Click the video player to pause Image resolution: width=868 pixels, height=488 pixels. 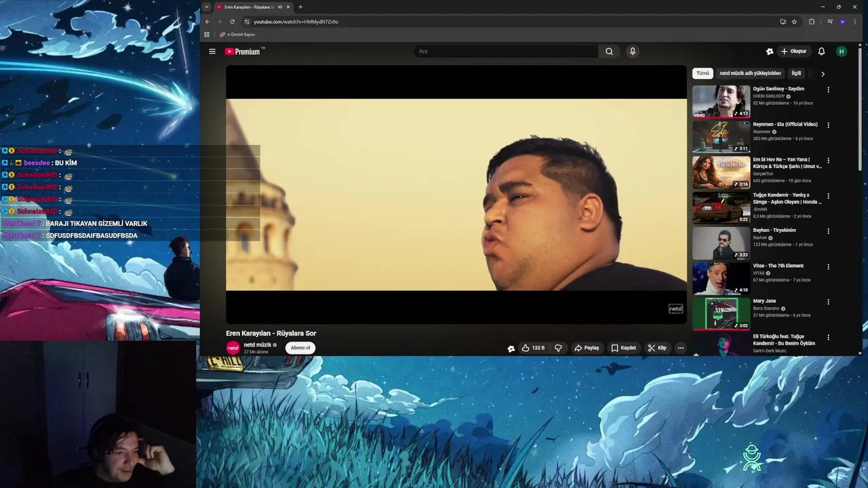click(456, 195)
